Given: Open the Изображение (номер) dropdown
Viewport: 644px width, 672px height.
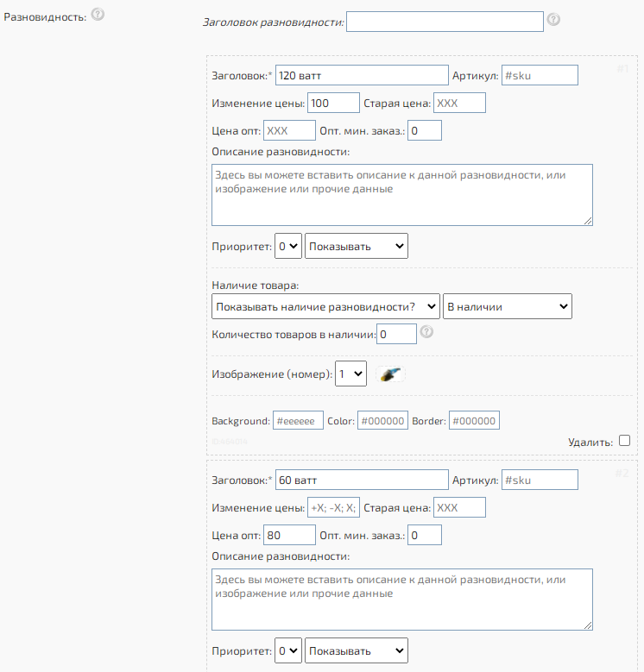Looking at the screenshot, I should coord(351,374).
